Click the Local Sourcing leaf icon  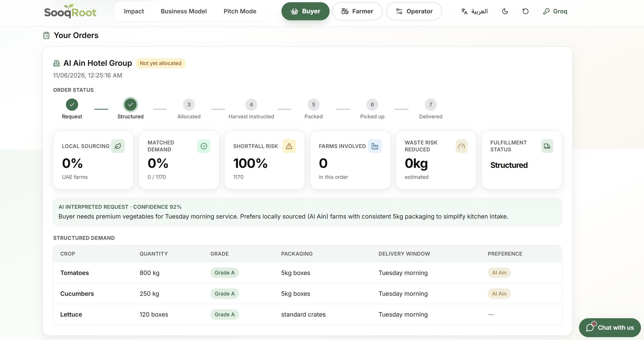(x=118, y=146)
